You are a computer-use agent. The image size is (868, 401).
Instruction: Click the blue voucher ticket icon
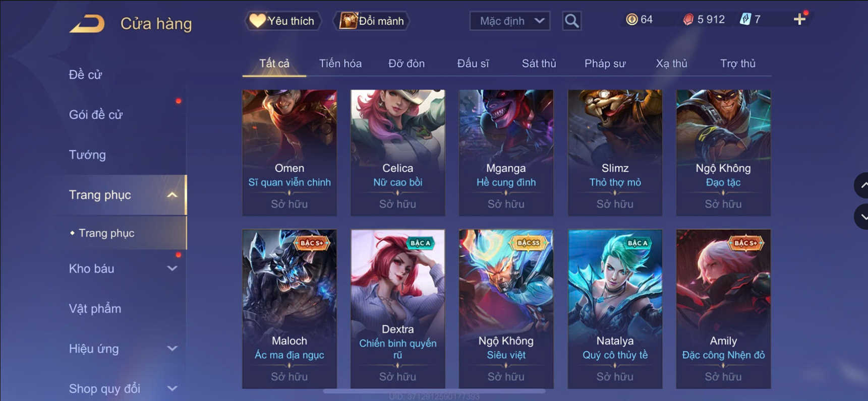tap(745, 20)
